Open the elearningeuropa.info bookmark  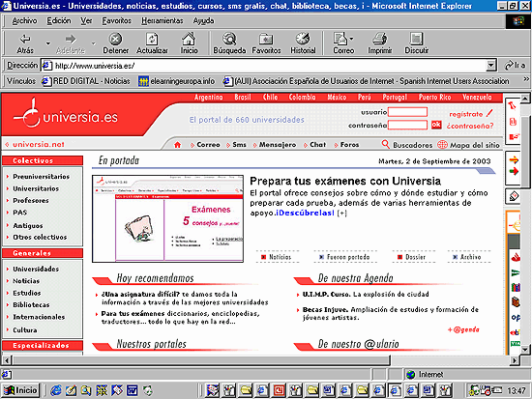pos(176,81)
